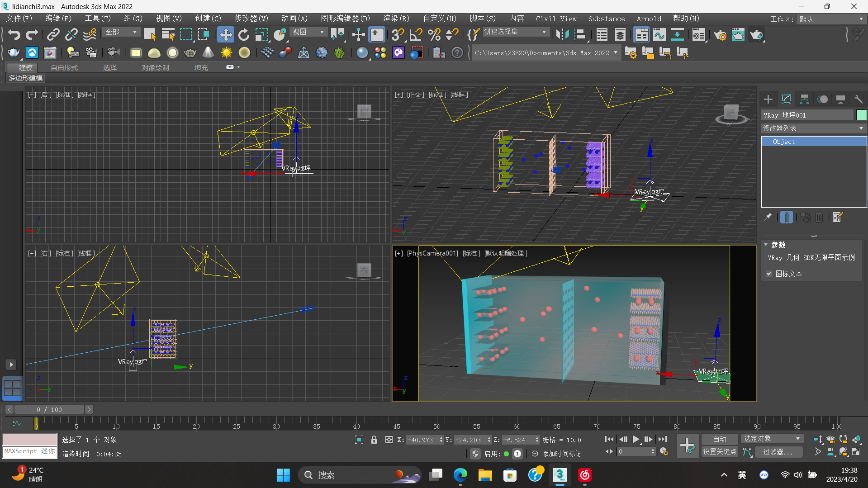Open the Hierarchy command panel tab
Image resolution: width=868 pixels, height=488 pixels.
coord(804,99)
